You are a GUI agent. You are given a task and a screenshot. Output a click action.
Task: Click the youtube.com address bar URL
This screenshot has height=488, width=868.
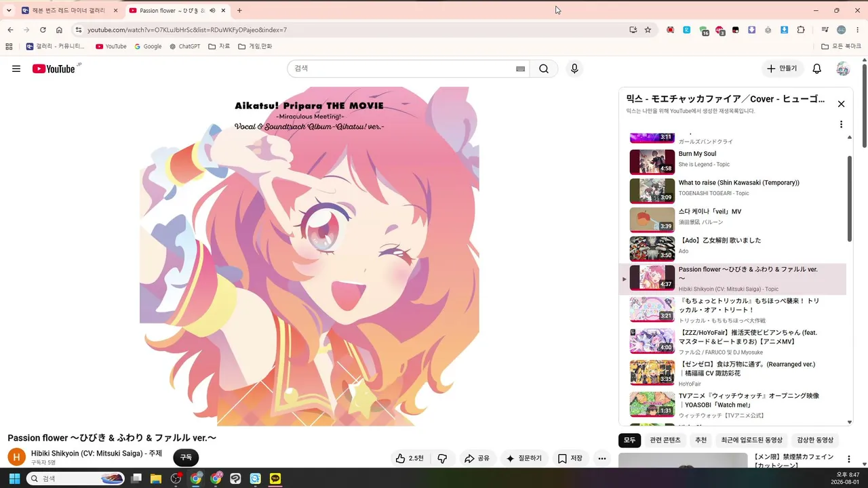pyautogui.click(x=187, y=30)
